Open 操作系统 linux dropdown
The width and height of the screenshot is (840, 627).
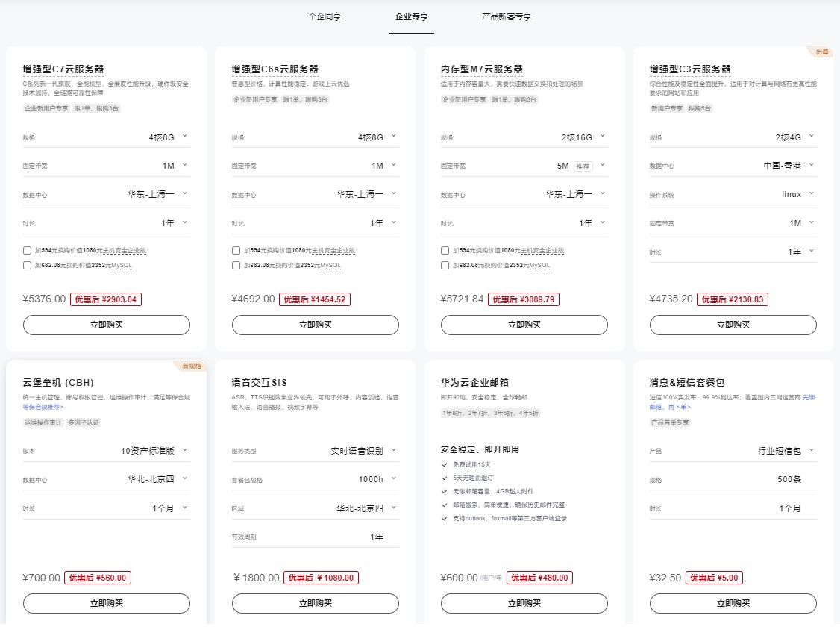(733, 194)
